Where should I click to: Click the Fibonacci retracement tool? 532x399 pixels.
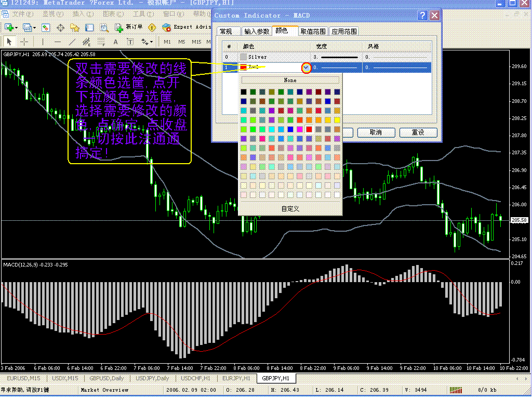(x=100, y=42)
